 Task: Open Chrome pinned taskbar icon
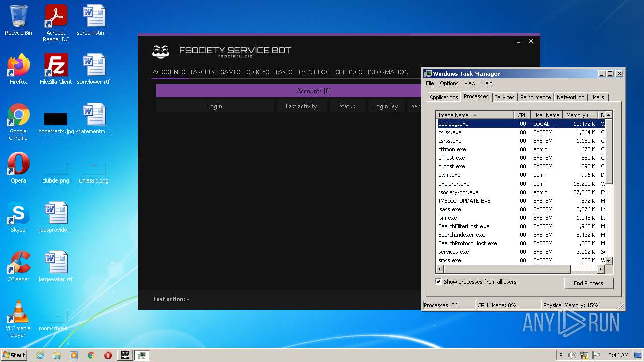point(91,355)
